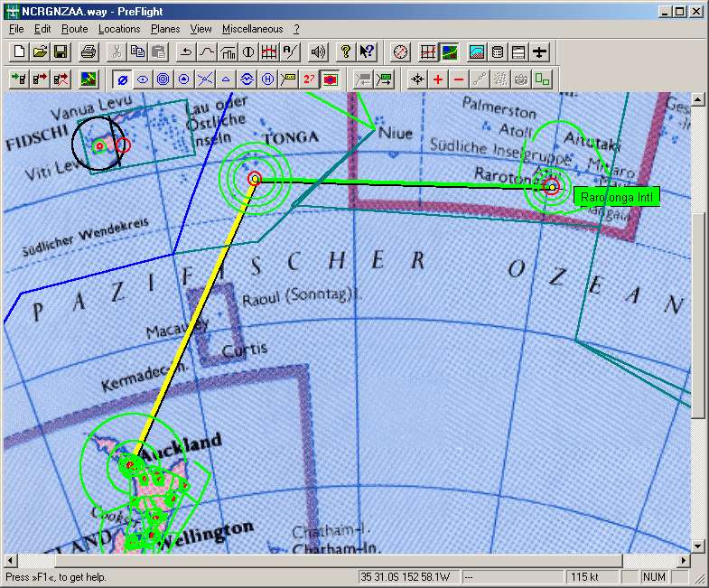
Task: Import from GPS with green arrow icon
Action: (x=19, y=79)
